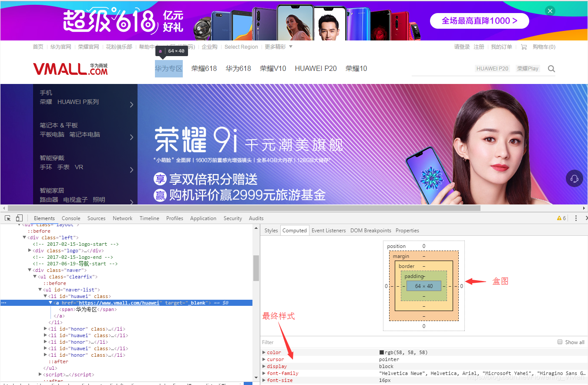Viewport: 588px width, 385px height.
Task: Click the 华为专区 navigation link
Action: click(x=169, y=68)
